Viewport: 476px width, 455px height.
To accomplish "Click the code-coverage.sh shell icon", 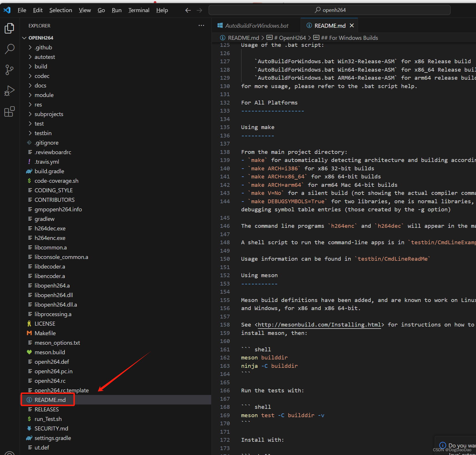I will click(x=29, y=181).
